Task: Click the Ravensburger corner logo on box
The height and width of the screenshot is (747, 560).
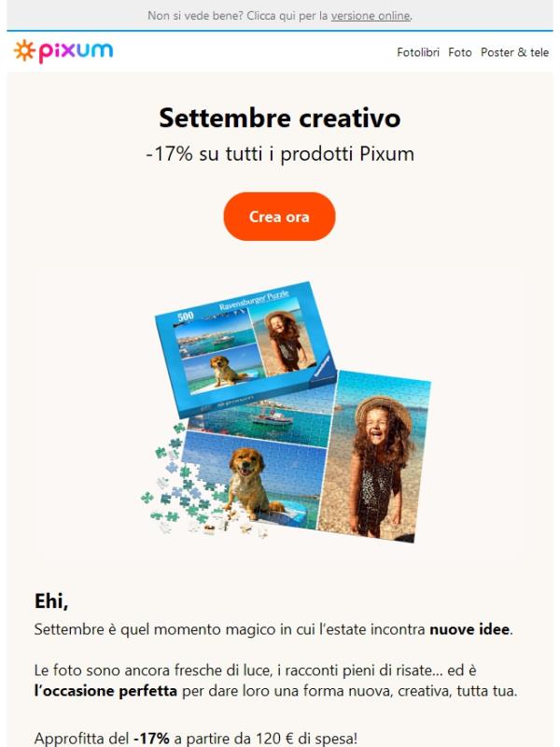Action: point(323,365)
